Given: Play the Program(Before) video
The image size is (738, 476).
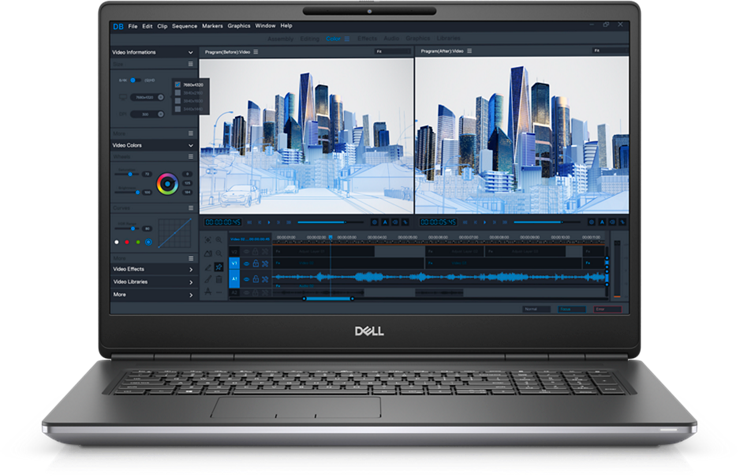Looking at the screenshot, I should (269, 222).
